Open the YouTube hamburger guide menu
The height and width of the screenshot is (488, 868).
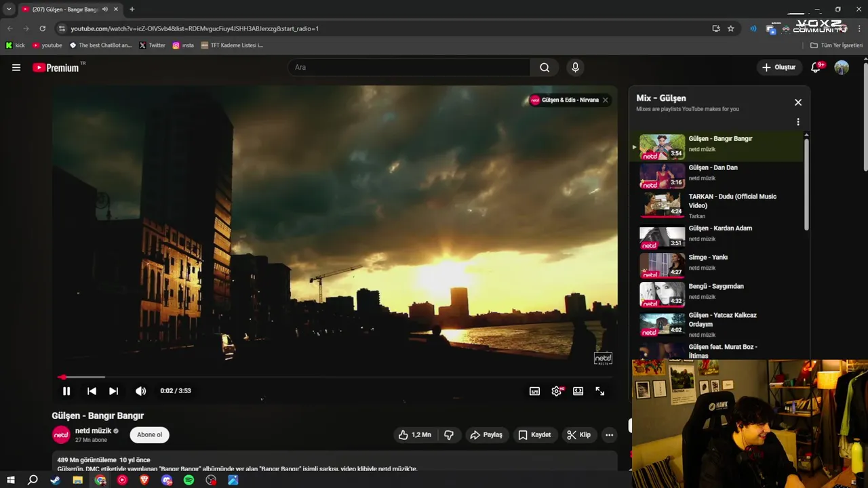click(16, 68)
